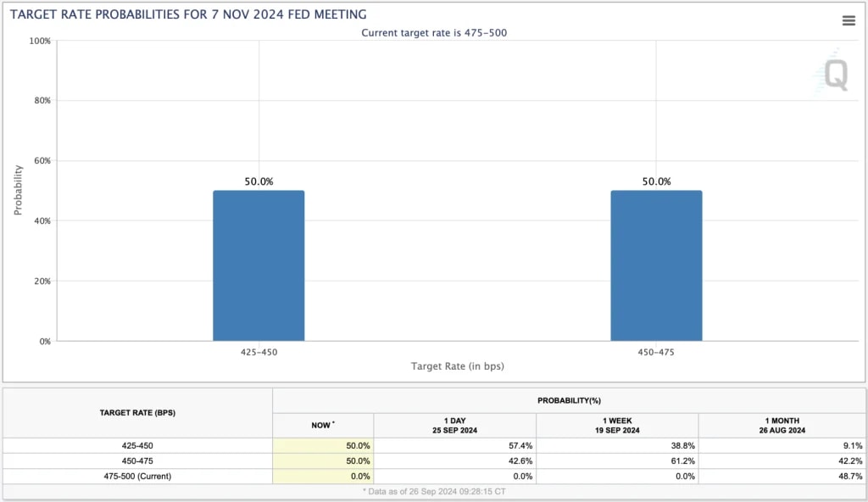The image size is (868, 502).
Task: Select the '1 DAY 25 SEP 2024' column header
Action: tap(454, 424)
